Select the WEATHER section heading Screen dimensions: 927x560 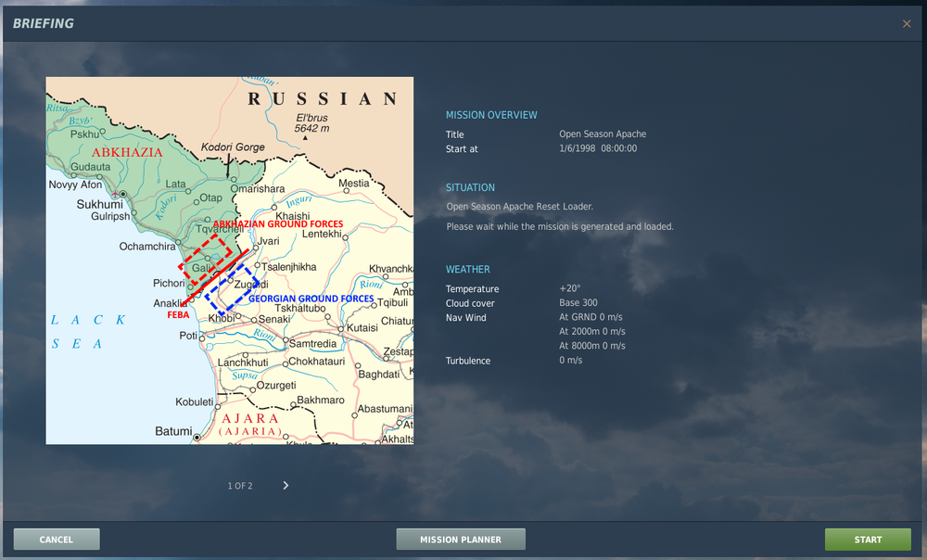[x=467, y=270]
